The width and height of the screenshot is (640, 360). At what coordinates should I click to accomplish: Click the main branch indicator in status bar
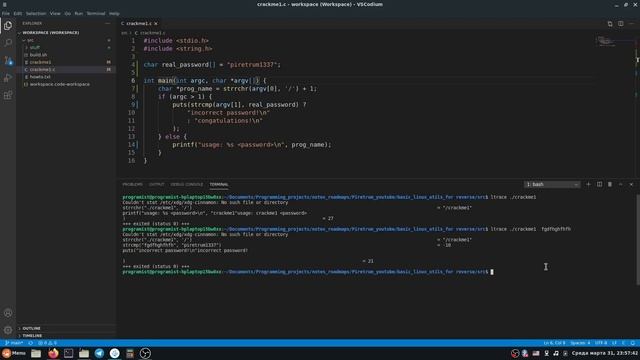[14, 343]
